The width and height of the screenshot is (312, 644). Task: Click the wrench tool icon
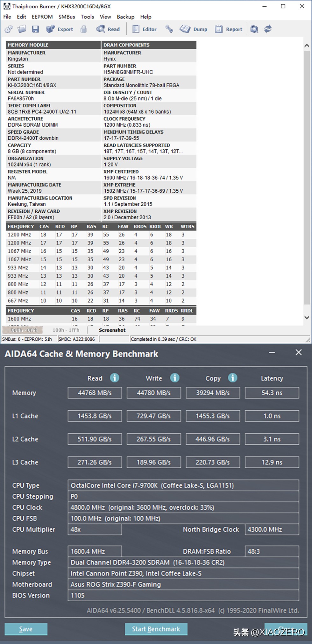[x=169, y=29]
